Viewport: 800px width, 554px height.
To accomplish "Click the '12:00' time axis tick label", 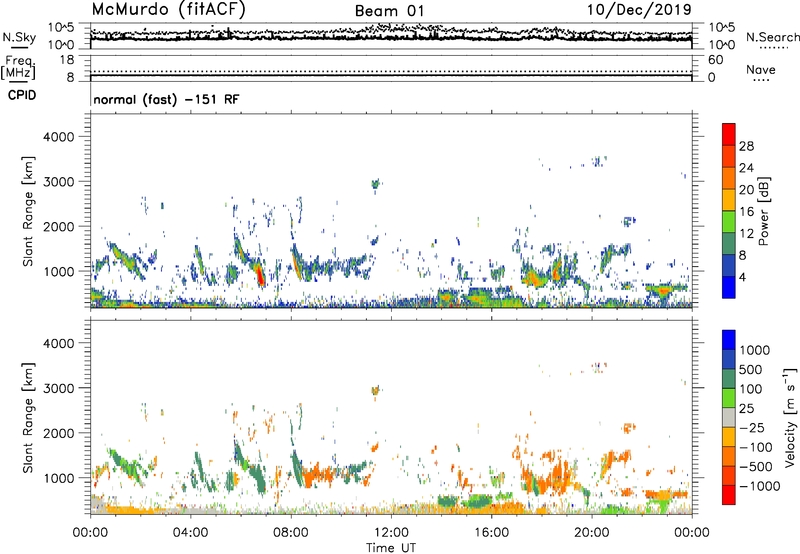I will coord(391,533).
